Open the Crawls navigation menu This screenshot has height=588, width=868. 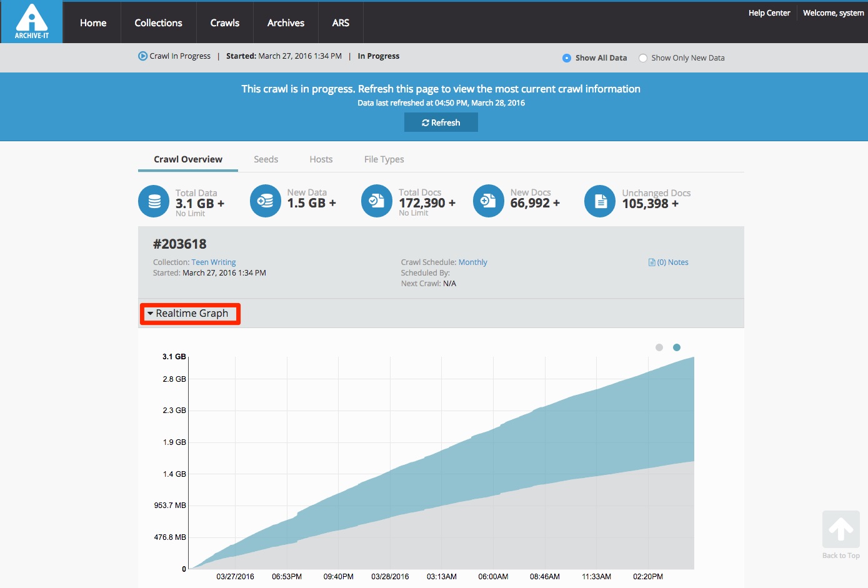(225, 23)
